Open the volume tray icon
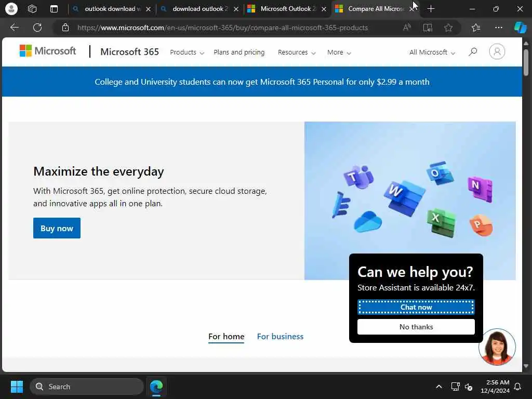This screenshot has height=399, width=532. tap(469, 387)
